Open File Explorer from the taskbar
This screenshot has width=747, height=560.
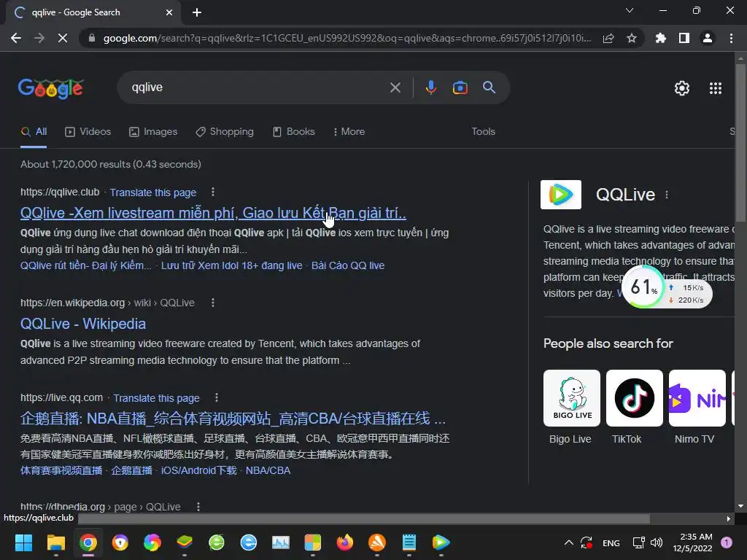click(x=55, y=542)
